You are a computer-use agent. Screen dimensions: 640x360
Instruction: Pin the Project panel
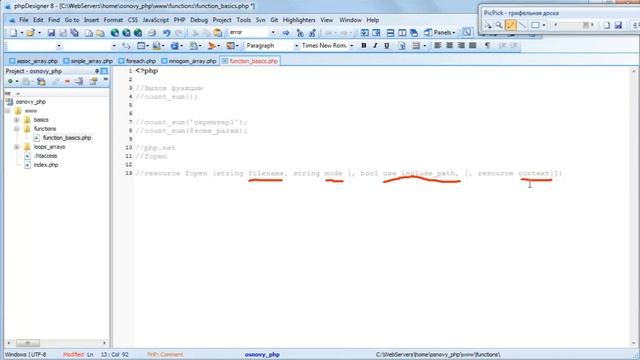97,71
